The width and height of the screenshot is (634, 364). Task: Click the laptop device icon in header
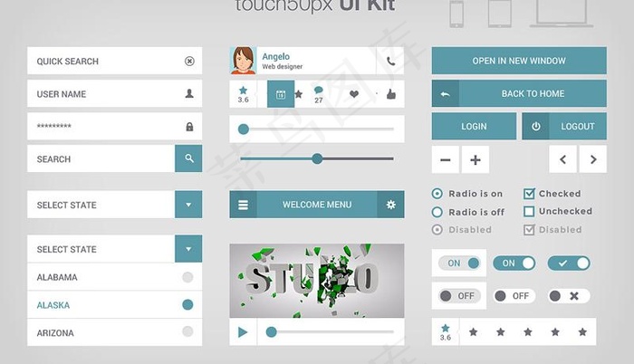click(x=562, y=14)
